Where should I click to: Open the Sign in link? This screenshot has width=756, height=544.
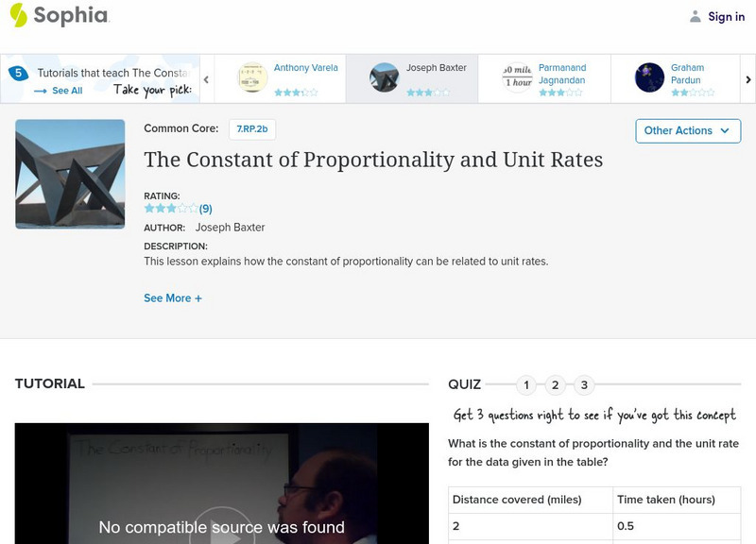point(726,17)
